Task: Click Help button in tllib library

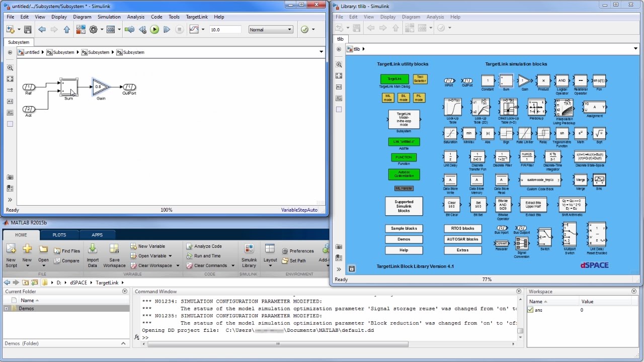Action: [x=404, y=250]
